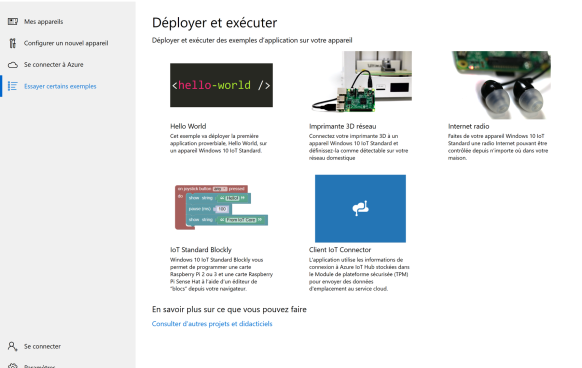The width and height of the screenshot is (582, 368).
Task: Click the Internet radio title
Action: pos(468,126)
